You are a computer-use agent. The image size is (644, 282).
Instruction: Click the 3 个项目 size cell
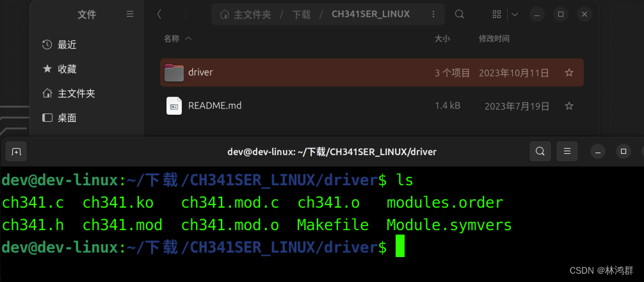(452, 73)
